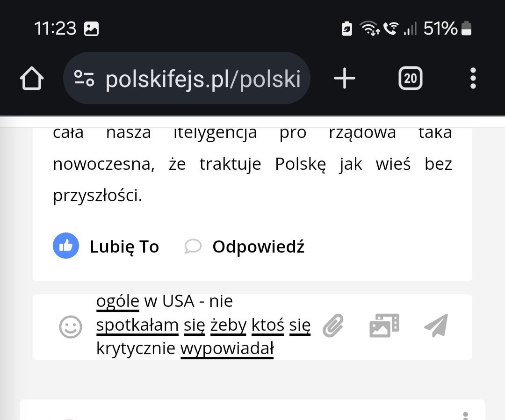Open options dots on the next post
This screenshot has height=420, width=505.
(x=465, y=415)
